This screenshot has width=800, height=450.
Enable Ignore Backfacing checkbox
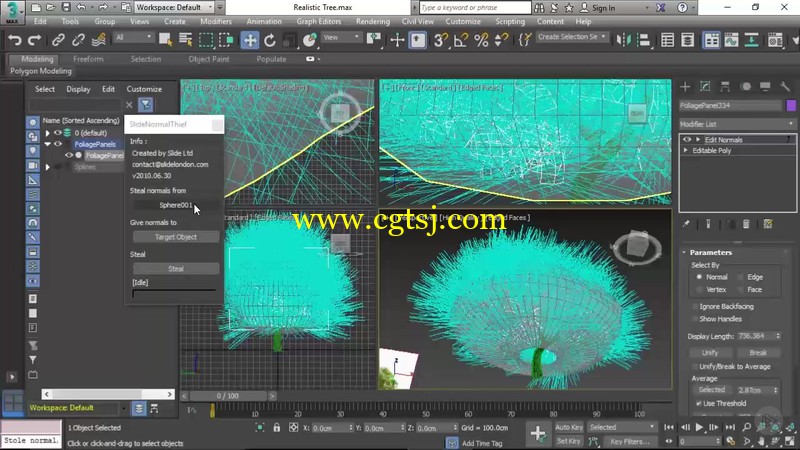tap(695, 307)
